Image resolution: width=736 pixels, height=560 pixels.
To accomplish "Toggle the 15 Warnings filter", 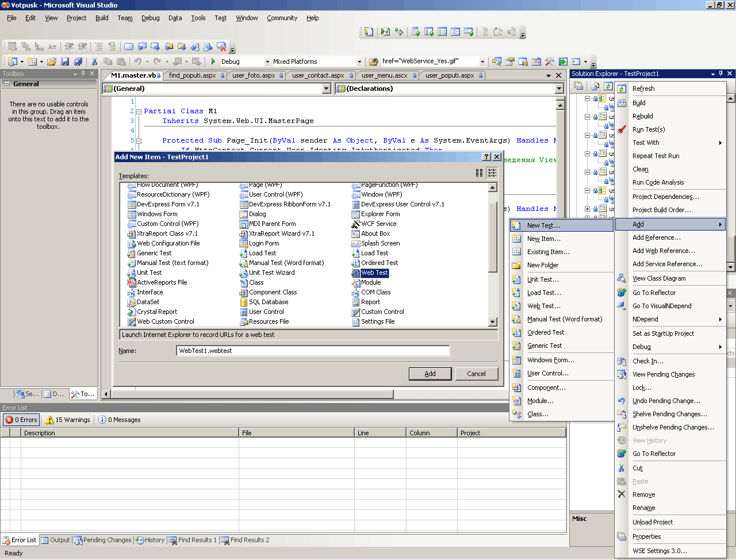I will click(68, 420).
